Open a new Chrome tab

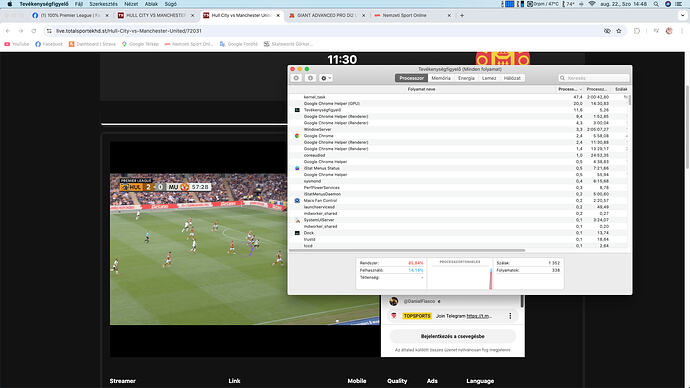[x=462, y=15]
